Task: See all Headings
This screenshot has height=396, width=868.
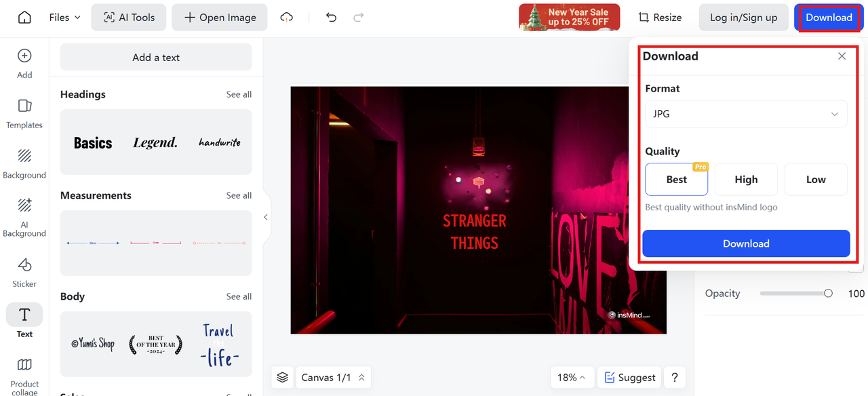Action: [239, 94]
